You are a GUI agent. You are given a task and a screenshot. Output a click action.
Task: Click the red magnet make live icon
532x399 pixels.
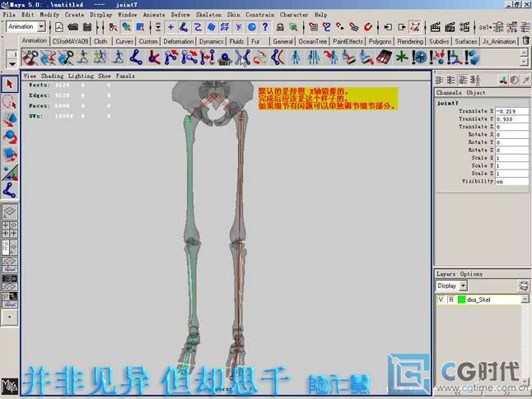(368, 27)
